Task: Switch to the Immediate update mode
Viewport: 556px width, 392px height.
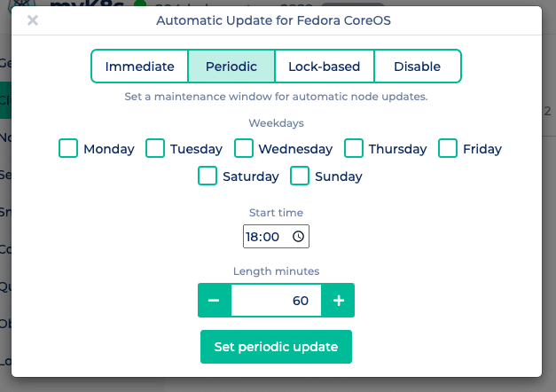Action: click(139, 67)
